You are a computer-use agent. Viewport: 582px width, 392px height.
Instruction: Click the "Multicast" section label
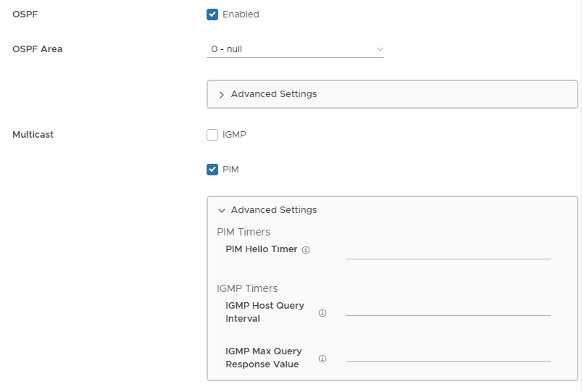point(33,134)
